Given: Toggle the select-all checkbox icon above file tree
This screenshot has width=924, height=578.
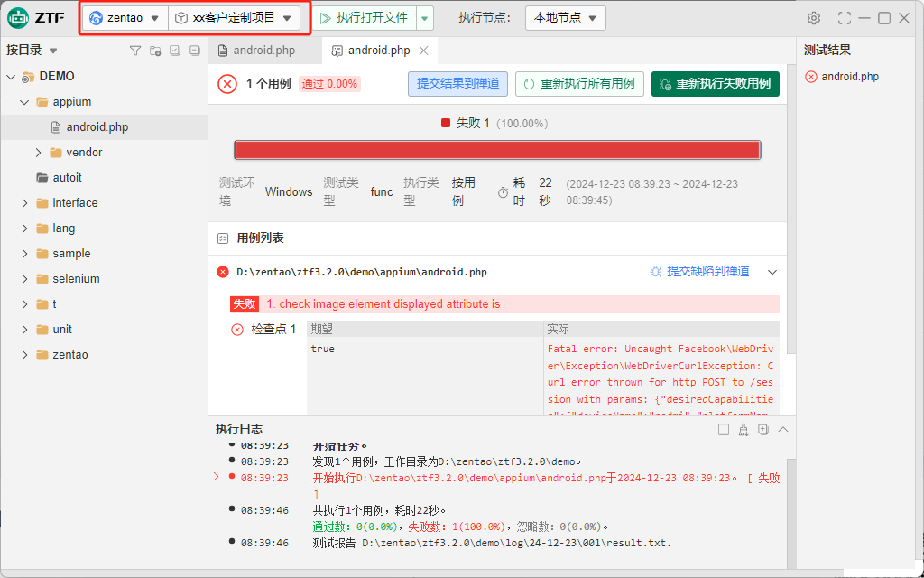Looking at the screenshot, I should coord(175,51).
